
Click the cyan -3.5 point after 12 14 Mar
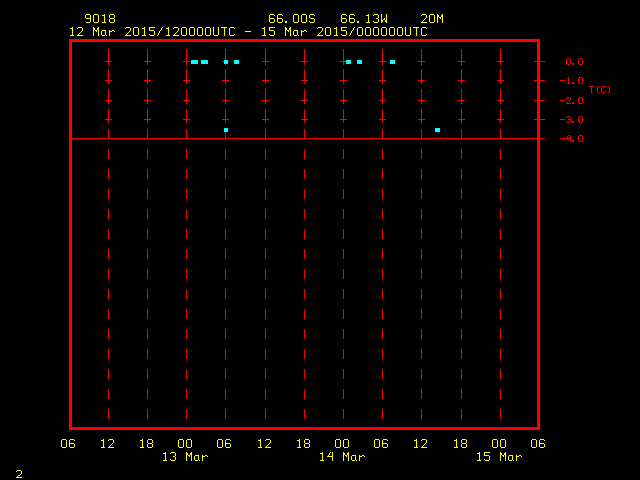click(437, 130)
